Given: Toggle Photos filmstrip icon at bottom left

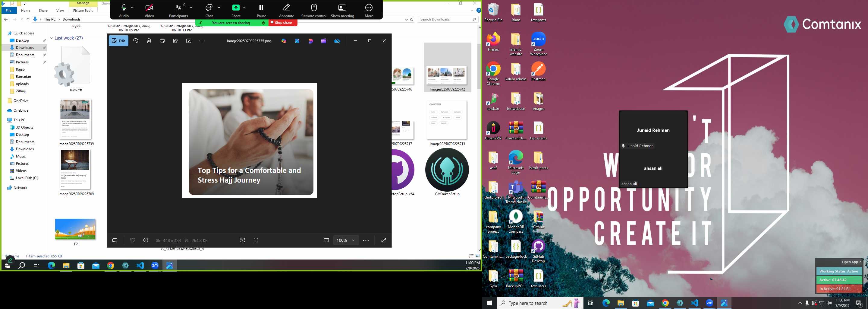Looking at the screenshot, I should [x=115, y=240].
